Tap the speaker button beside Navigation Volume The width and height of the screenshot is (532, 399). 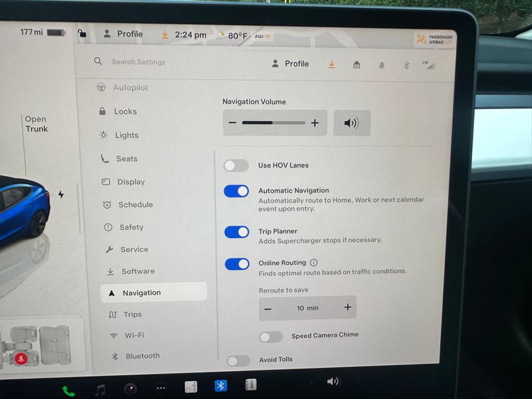tap(351, 123)
